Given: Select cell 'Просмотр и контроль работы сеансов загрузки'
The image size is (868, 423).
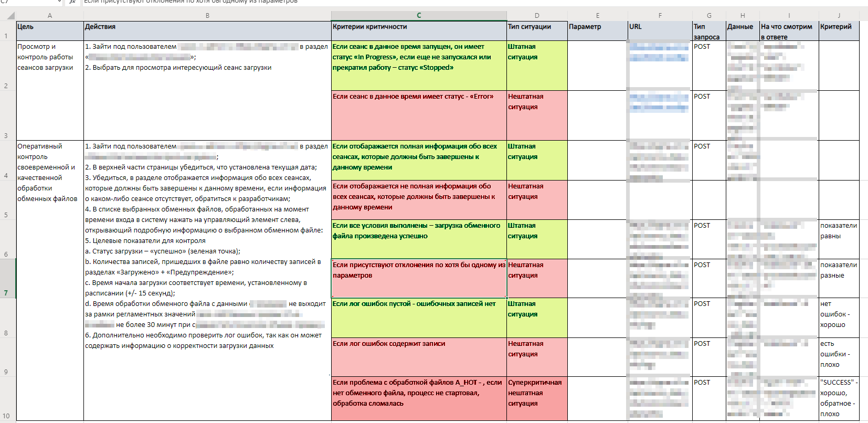Looking at the screenshot, I should click(x=50, y=90).
